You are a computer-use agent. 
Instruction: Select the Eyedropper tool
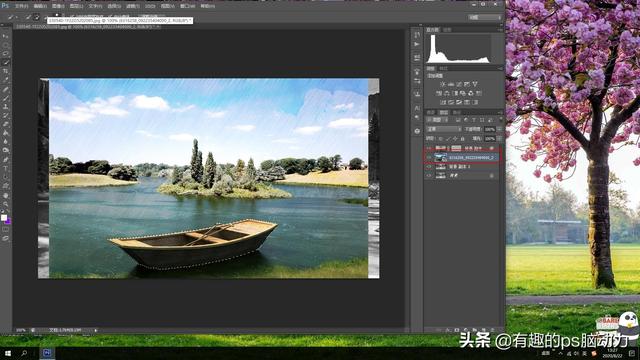click(x=5, y=80)
